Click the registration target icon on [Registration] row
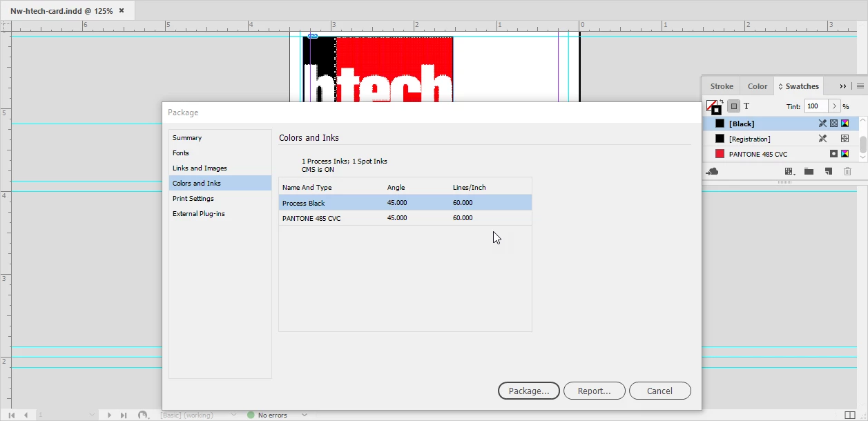The width and height of the screenshot is (868, 421). 845,139
